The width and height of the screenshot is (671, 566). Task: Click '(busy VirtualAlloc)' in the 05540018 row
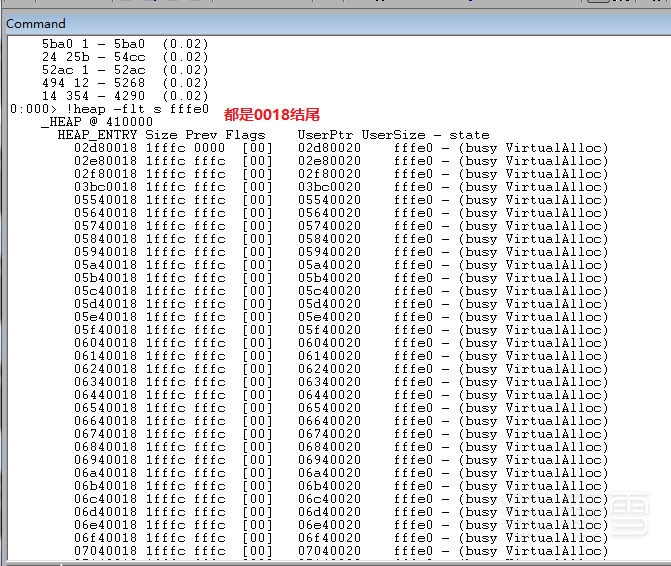533,200
